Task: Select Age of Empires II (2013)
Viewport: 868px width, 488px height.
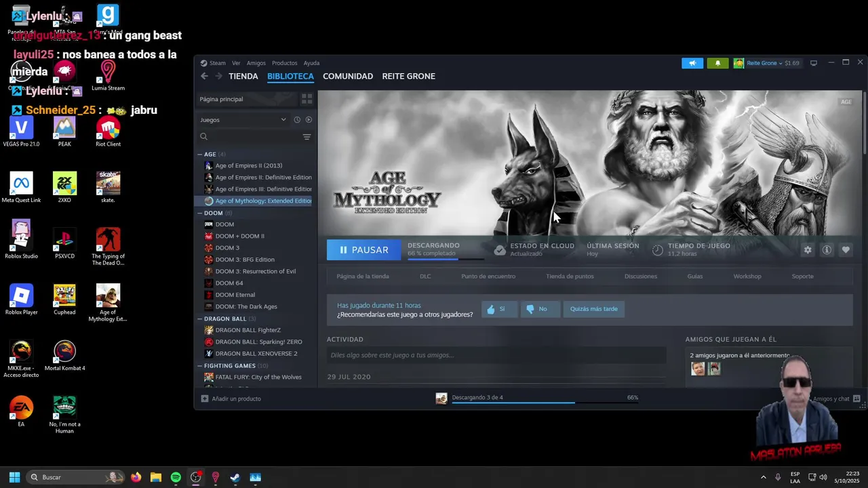Action: coord(248,165)
